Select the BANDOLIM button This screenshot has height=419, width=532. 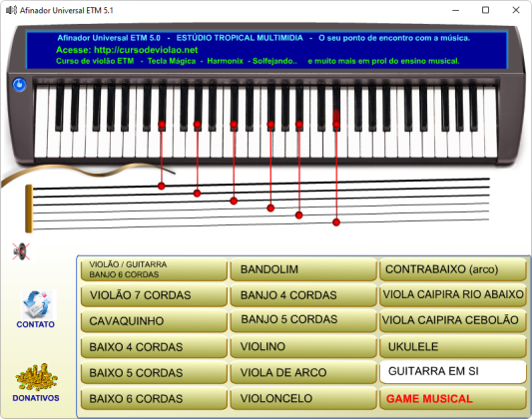303,269
